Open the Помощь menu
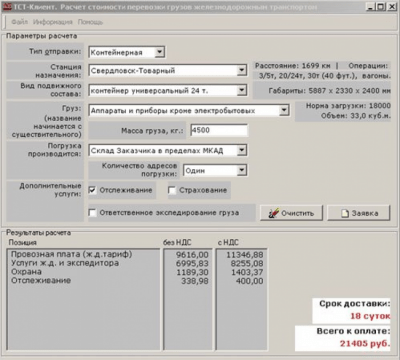Image resolution: width=400 pixels, height=360 pixels. pyautogui.click(x=90, y=22)
